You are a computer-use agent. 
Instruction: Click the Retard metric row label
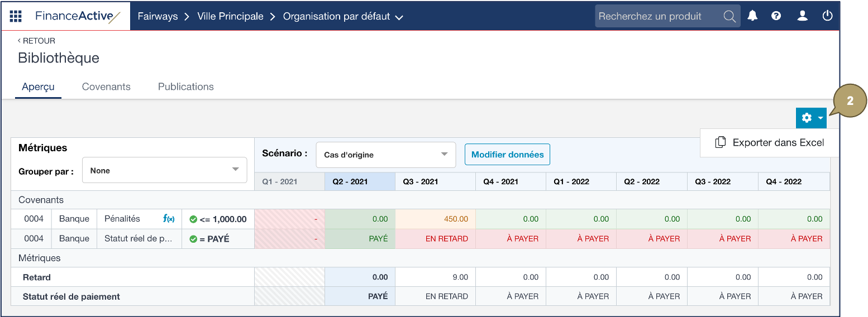point(37,277)
